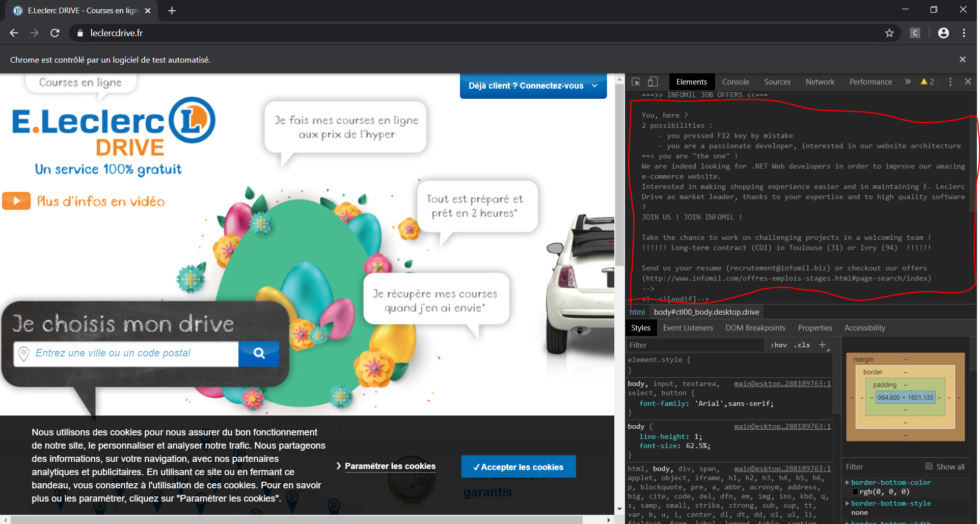Image resolution: width=980 pixels, height=524 pixels.
Task: Click the E.Leclerc Drive logo
Action: (x=114, y=127)
